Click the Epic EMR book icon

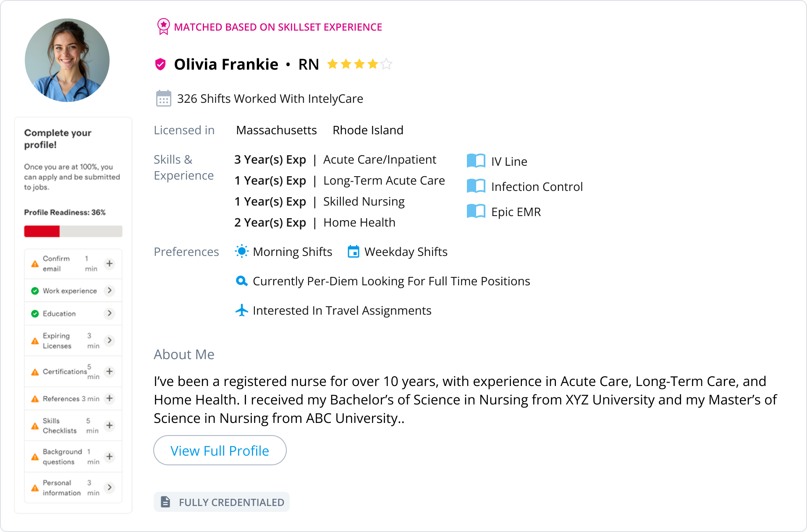click(476, 211)
